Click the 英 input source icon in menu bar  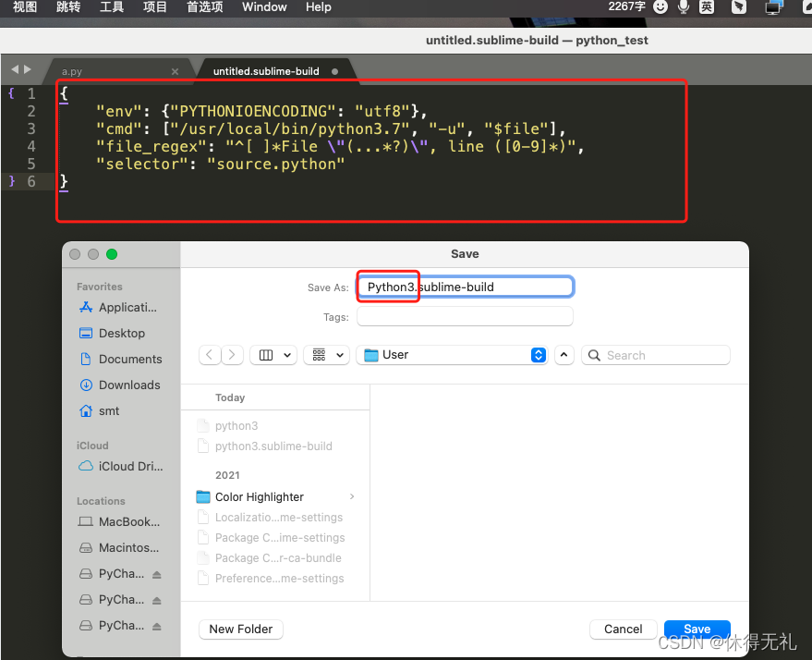pos(708,7)
